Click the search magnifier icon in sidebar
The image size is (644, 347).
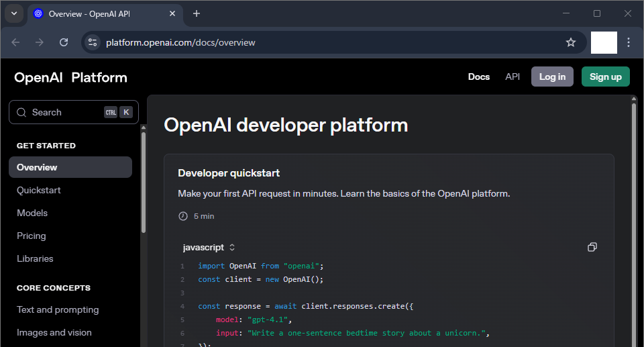tap(21, 112)
